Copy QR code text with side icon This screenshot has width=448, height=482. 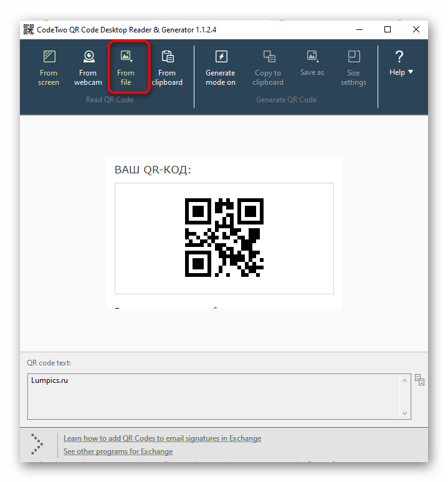coord(419,380)
